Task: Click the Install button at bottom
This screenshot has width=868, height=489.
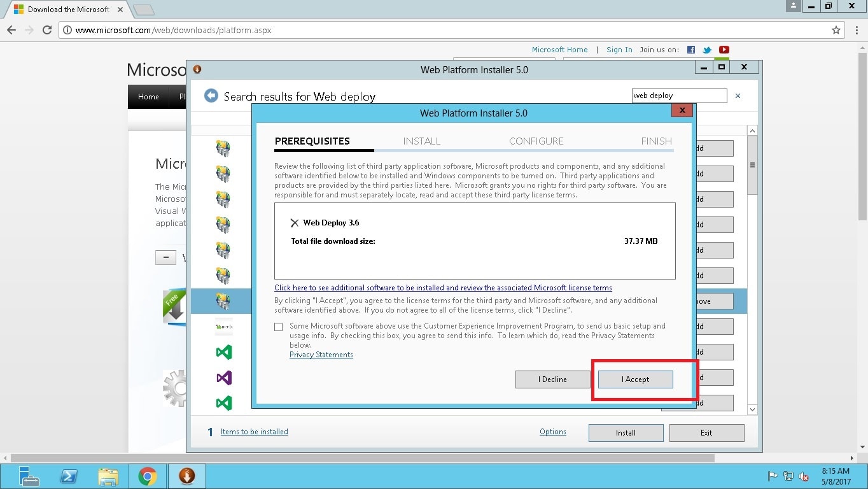Action: pos(626,433)
